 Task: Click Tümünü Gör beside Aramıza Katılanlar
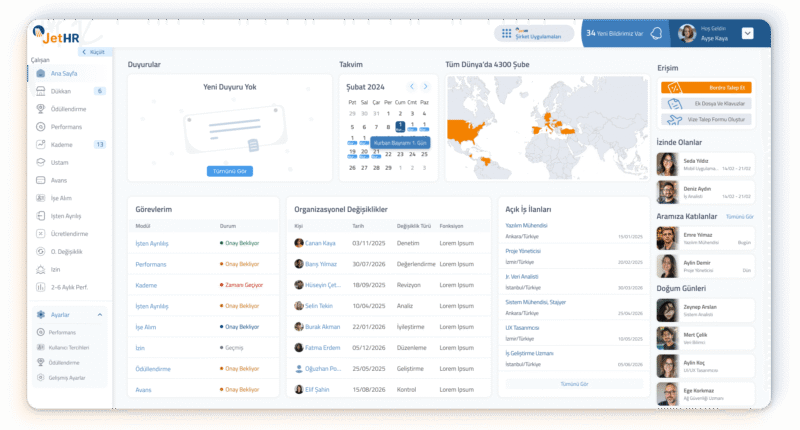pos(738,216)
